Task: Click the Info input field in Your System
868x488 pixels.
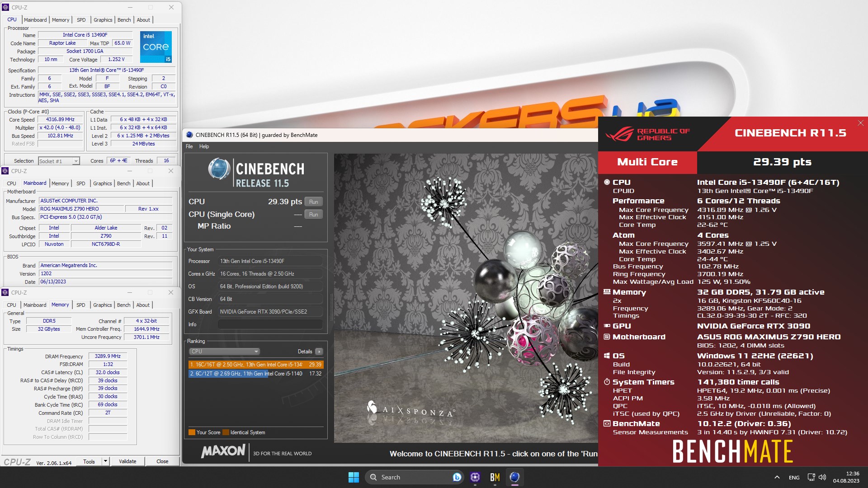Action: coord(270,324)
